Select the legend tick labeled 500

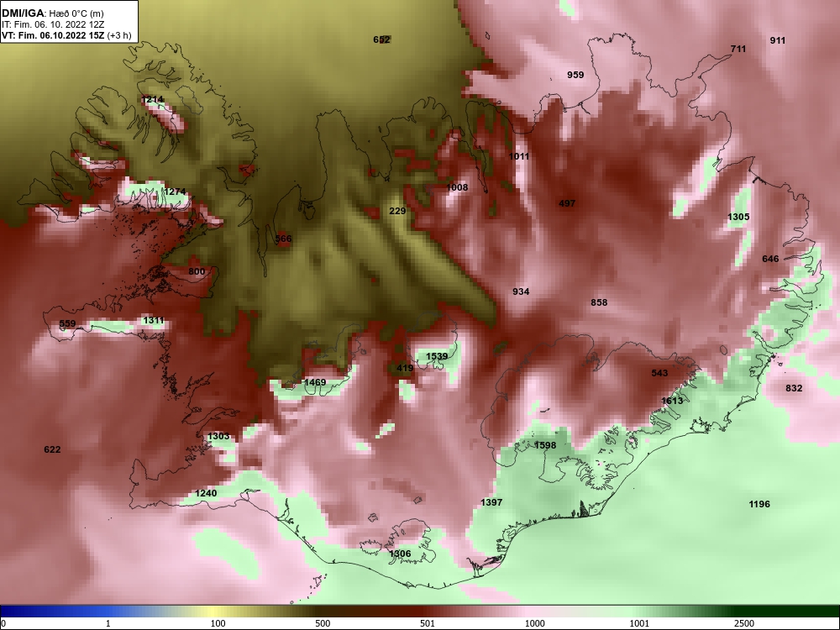tap(323, 623)
